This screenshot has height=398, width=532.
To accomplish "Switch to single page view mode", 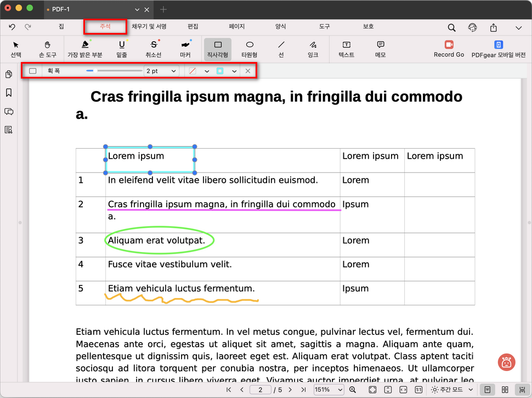I will click(487, 389).
